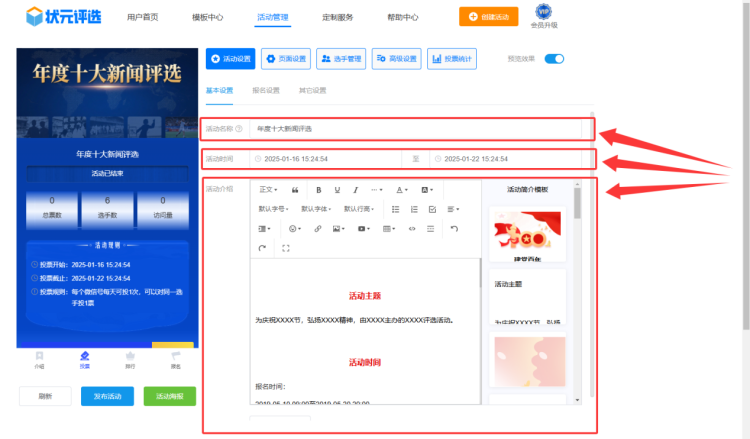750x439 pixels.
Task: Open the 默认字体 font family dropdown
Action: coord(316,209)
